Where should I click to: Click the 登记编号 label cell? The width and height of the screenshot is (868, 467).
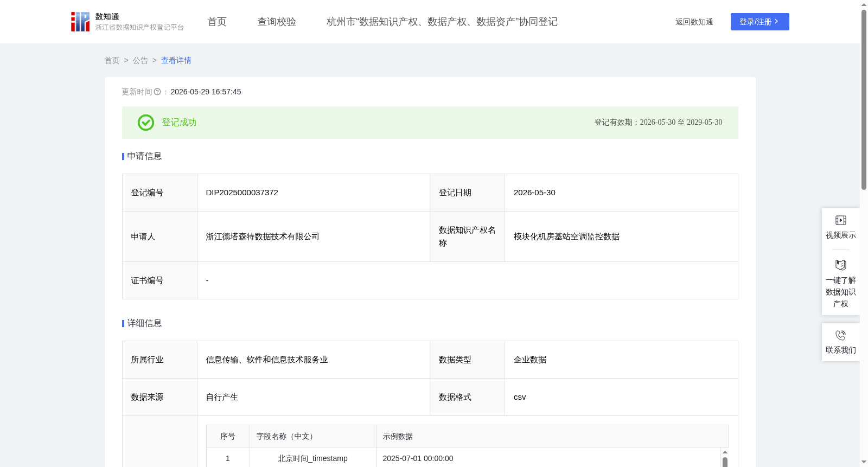point(160,193)
